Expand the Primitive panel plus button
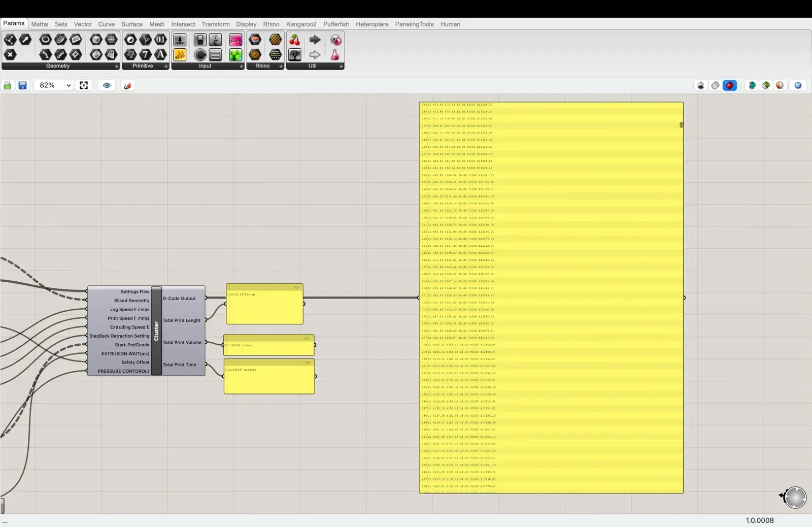 [x=166, y=67]
